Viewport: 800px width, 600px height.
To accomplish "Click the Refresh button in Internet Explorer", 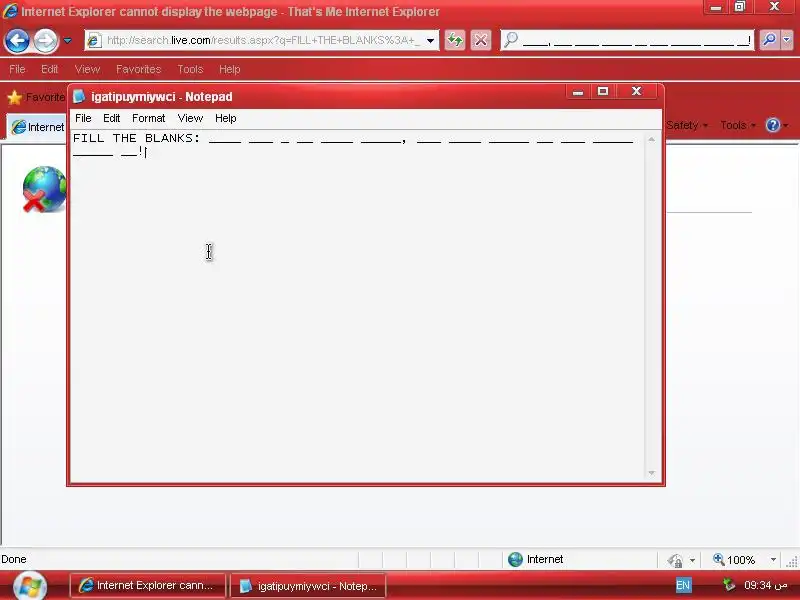I will pyautogui.click(x=455, y=40).
